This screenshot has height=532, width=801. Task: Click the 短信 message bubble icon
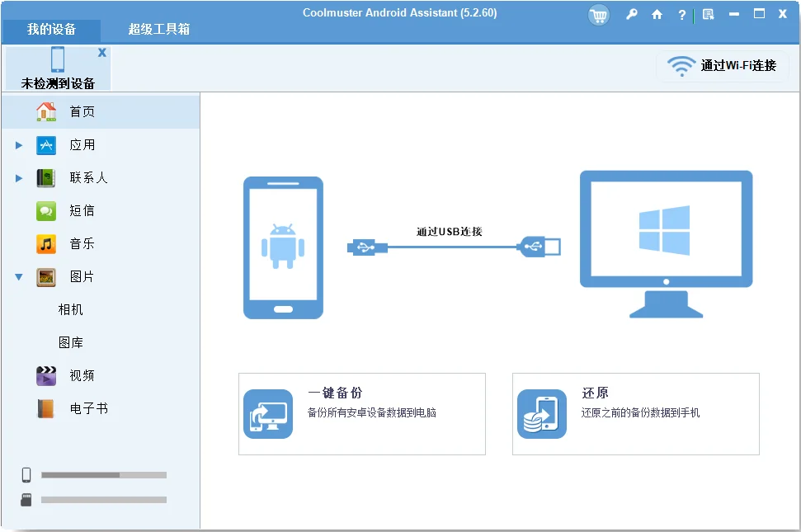[x=46, y=211]
